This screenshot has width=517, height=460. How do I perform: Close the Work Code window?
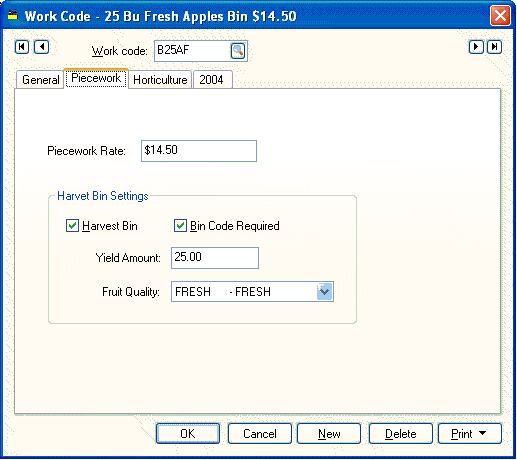[x=500, y=15]
